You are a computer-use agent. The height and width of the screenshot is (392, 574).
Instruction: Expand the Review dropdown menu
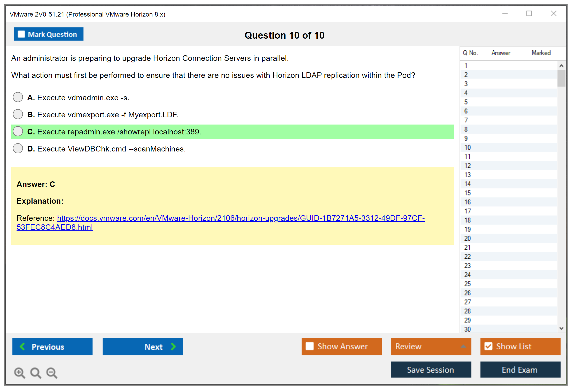(x=463, y=346)
